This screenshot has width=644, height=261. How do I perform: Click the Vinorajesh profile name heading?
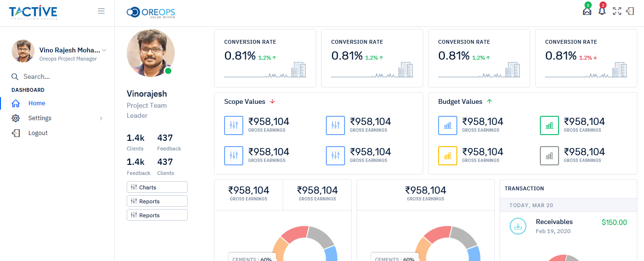[147, 94]
